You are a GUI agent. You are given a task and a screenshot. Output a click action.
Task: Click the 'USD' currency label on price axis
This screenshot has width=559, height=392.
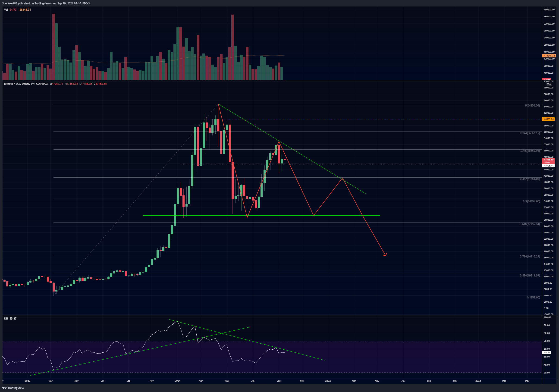coord(549,84)
